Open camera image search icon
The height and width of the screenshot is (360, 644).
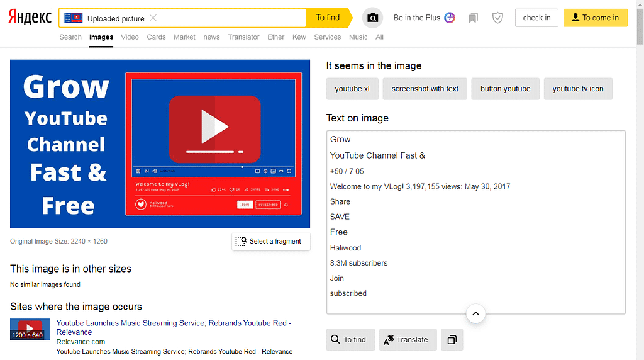[372, 18]
